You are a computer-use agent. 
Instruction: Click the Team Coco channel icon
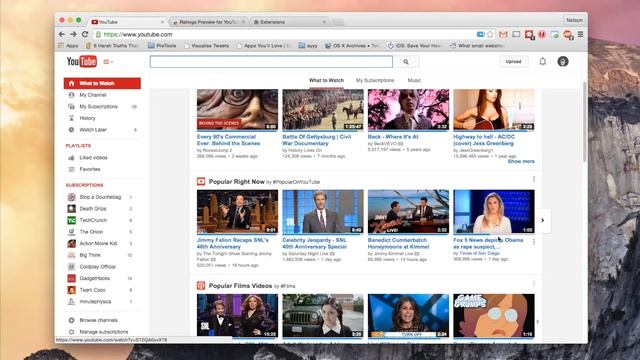pos(71,290)
